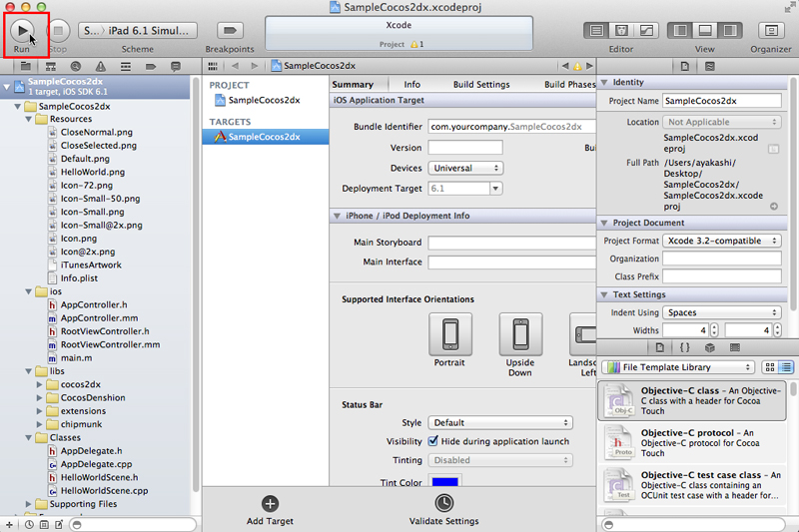Open the Organizer window
Screen dimensions: 799x532
771,31
